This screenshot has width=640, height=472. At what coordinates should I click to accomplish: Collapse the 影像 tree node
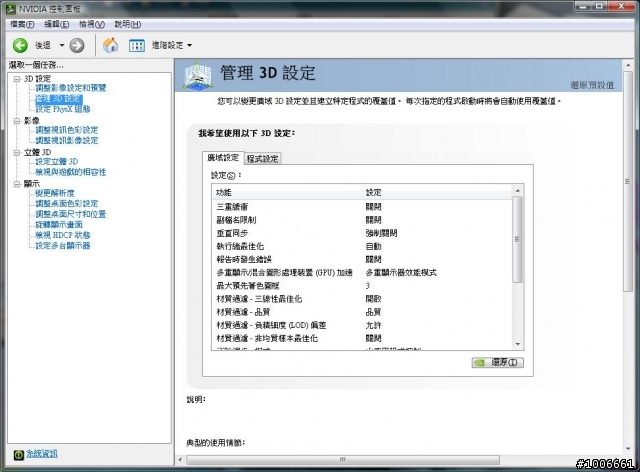[17, 121]
